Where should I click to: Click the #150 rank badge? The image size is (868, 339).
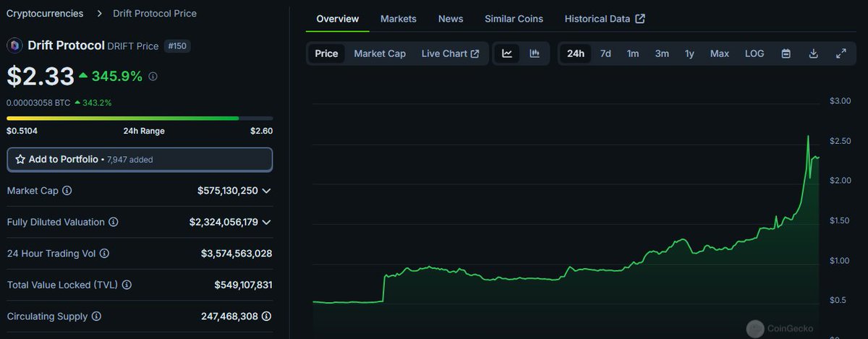tap(177, 46)
